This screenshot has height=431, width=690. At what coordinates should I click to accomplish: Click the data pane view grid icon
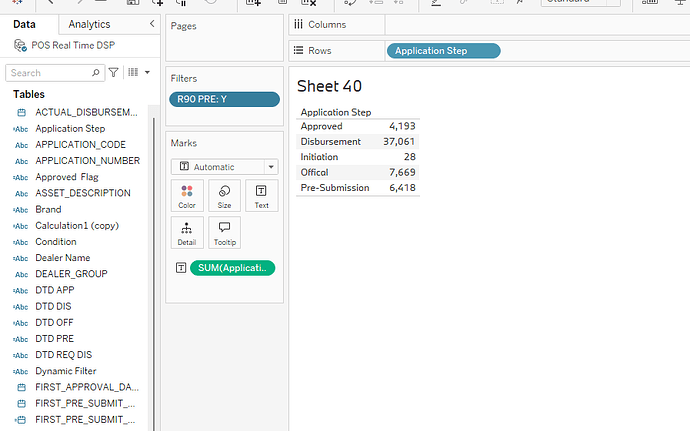pyautogui.click(x=133, y=72)
